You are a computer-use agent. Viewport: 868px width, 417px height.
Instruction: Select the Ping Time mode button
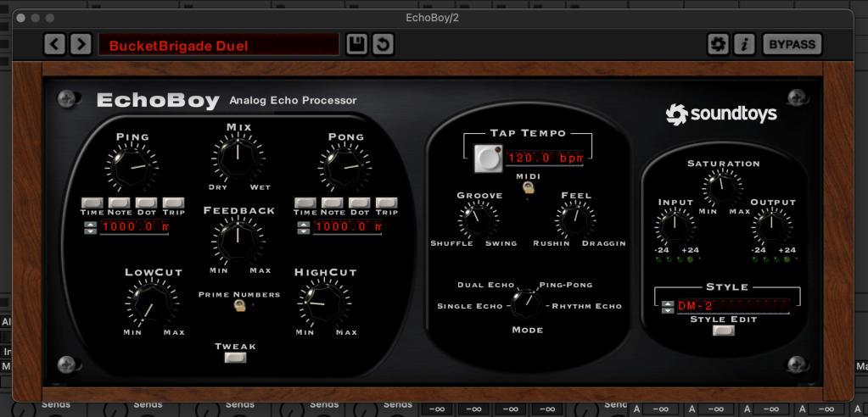(x=92, y=203)
